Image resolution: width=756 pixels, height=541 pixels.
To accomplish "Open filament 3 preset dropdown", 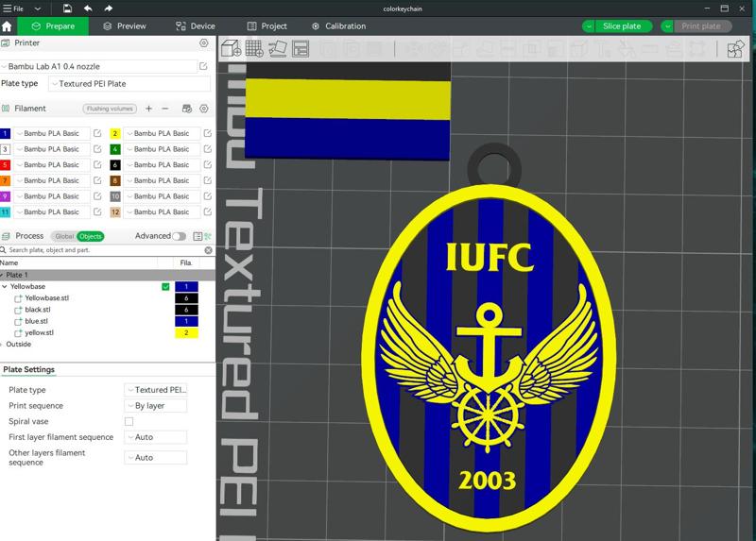I will coord(52,149).
